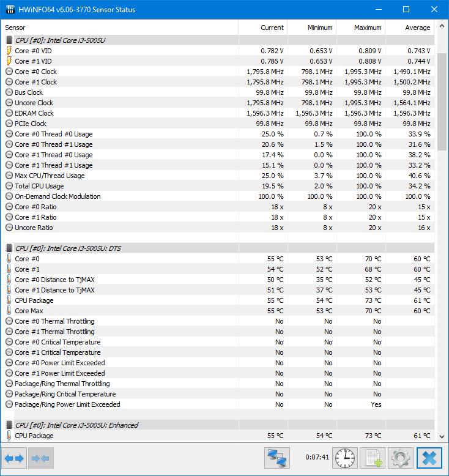Select Core #1 Critical Temperature row
Image resolution: width=449 pixels, height=476 pixels.
[x=218, y=352]
